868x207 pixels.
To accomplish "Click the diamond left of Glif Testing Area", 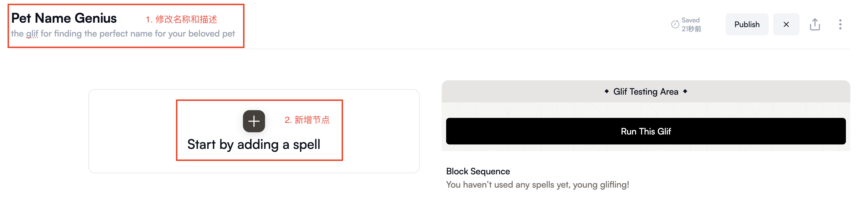I will pos(607,91).
